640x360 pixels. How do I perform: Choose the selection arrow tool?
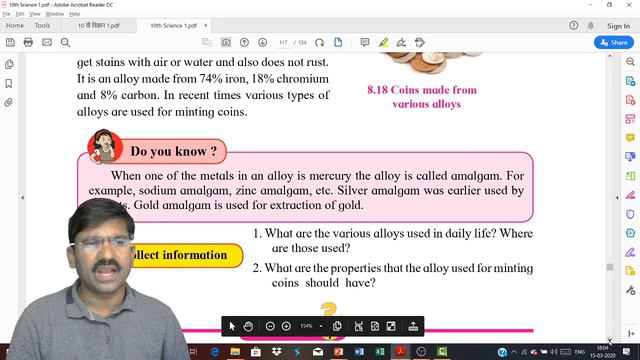coord(232,326)
